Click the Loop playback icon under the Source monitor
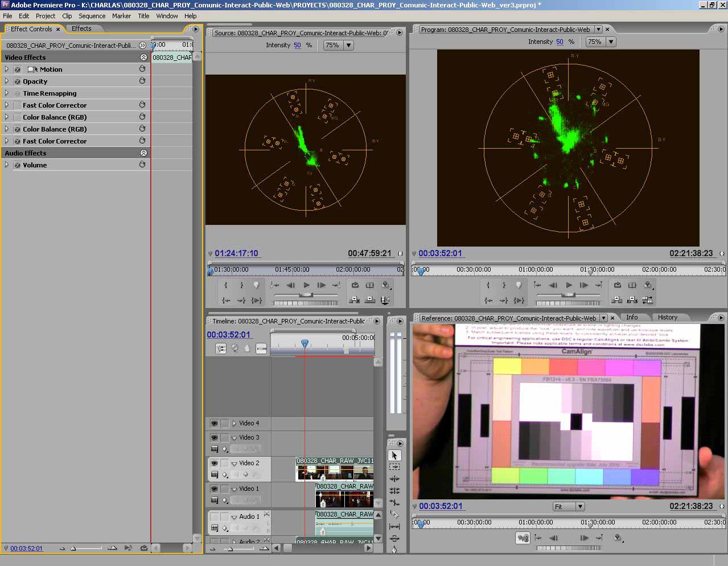 tap(355, 285)
